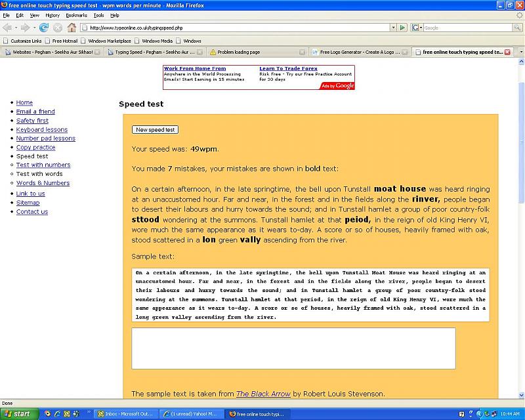Click the page scrollbar up arrow

[x=521, y=61]
